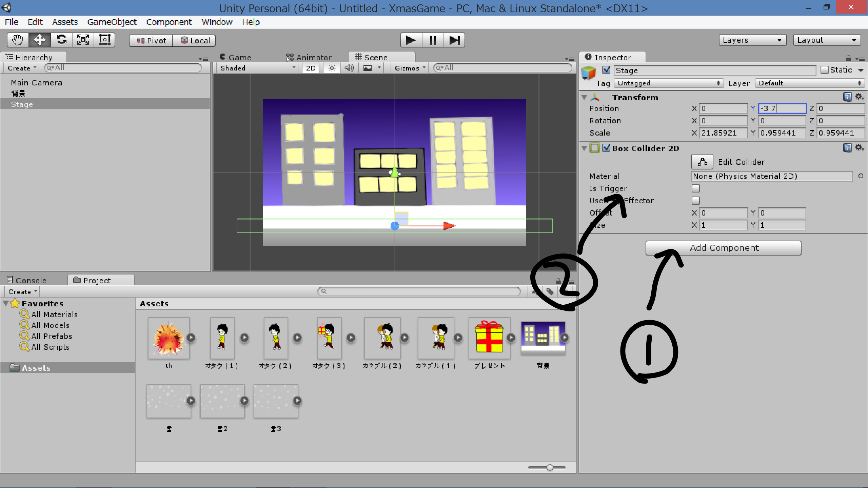Enable the Is Trigger checkbox

695,188
